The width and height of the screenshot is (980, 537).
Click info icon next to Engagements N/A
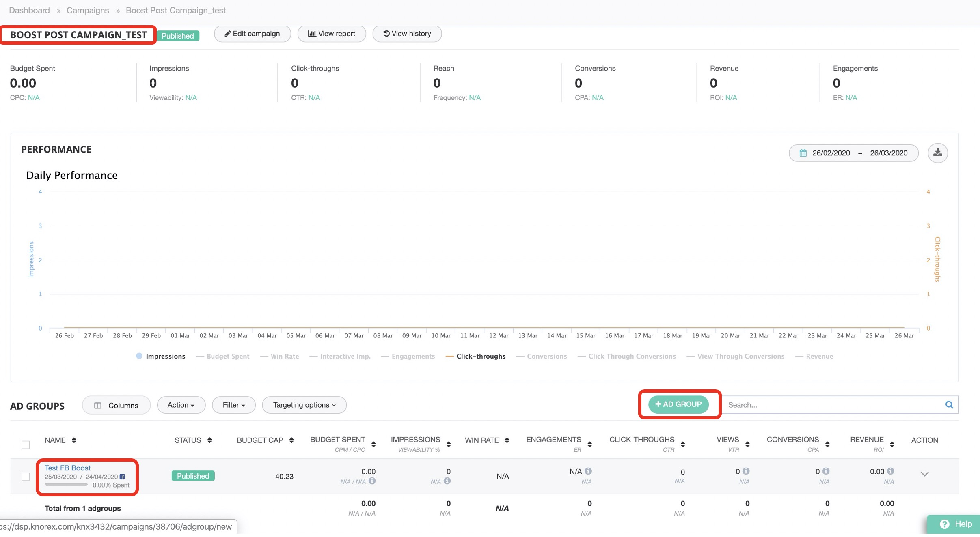588,471
